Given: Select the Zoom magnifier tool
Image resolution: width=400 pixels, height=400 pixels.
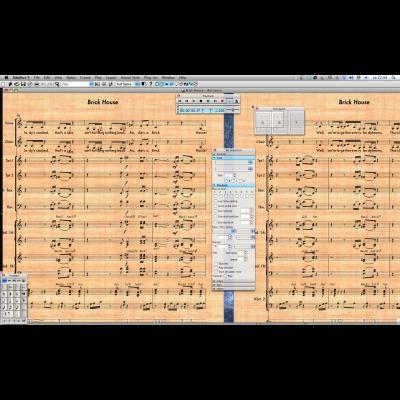Looking at the screenshot, I should pos(57,84).
